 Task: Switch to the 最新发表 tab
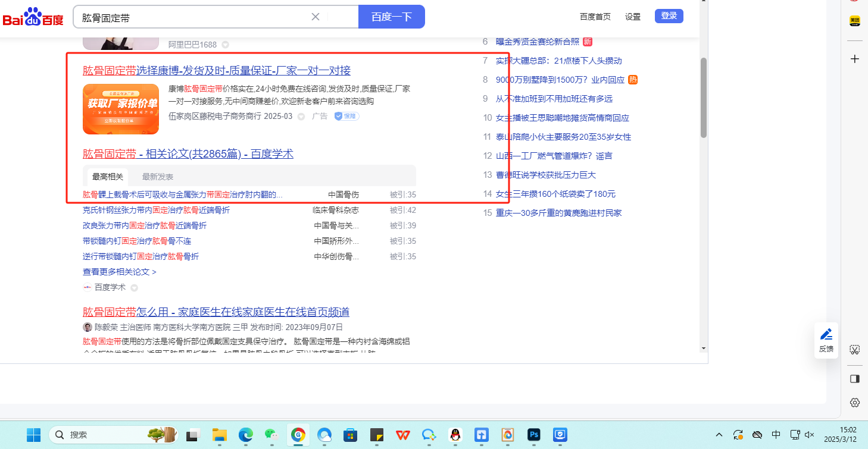click(x=158, y=177)
